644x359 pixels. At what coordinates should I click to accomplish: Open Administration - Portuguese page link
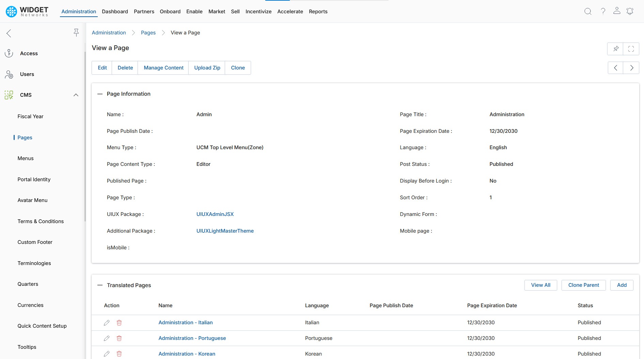(192, 338)
